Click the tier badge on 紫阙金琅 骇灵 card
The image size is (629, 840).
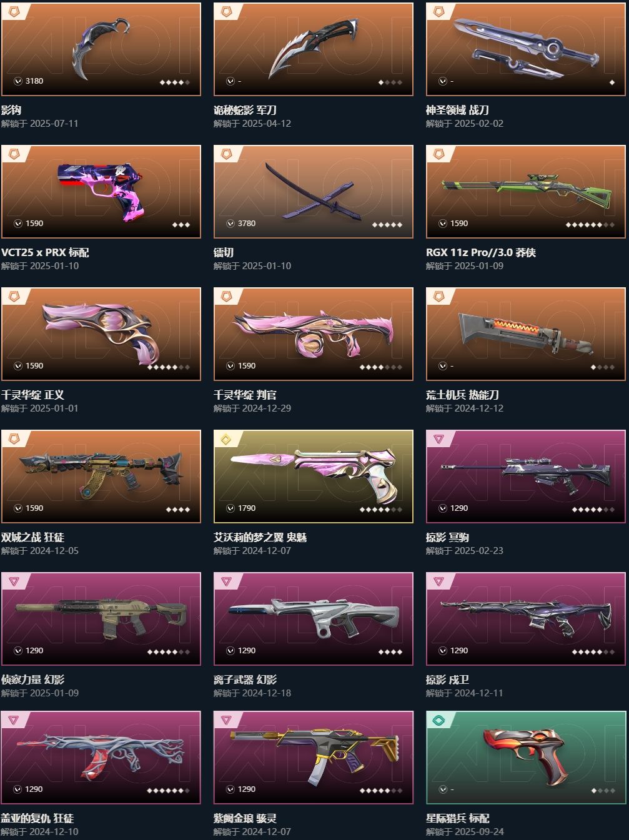pyautogui.click(x=225, y=720)
